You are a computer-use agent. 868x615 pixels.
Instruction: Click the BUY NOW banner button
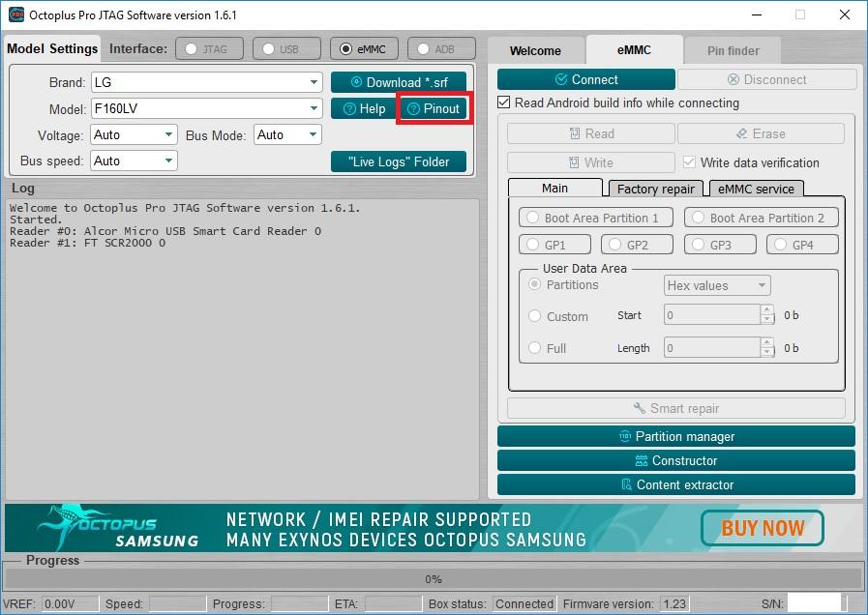coord(763,528)
